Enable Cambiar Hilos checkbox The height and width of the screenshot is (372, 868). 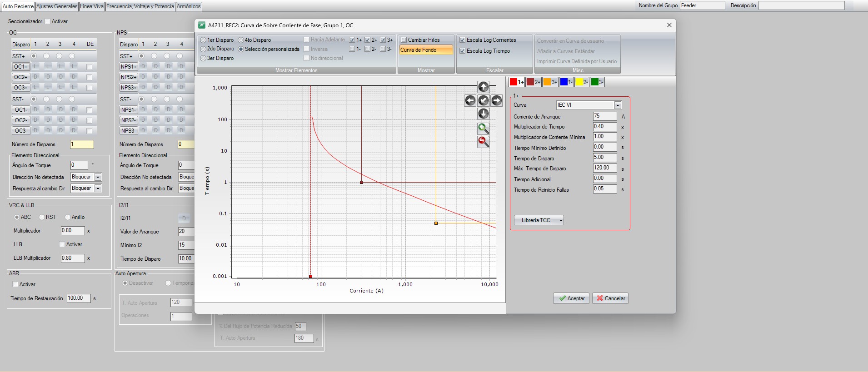404,40
